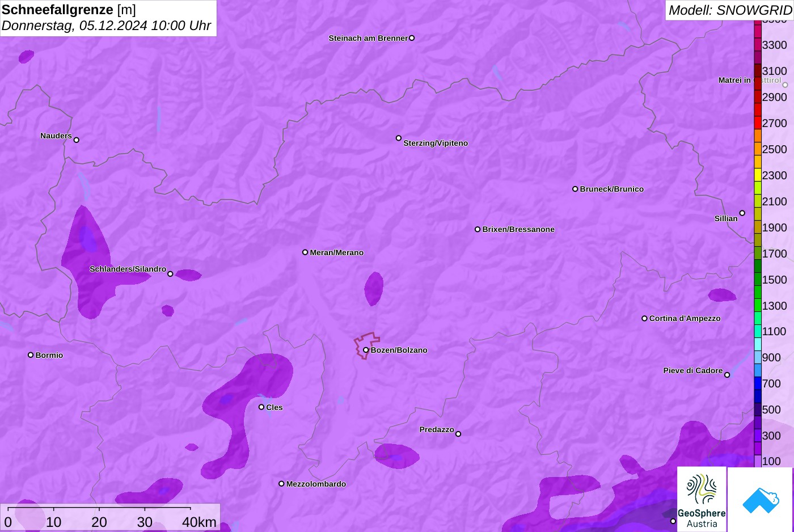Click the Sterzing/Vipiteno city marker
This screenshot has width=794, height=532.
399,138
